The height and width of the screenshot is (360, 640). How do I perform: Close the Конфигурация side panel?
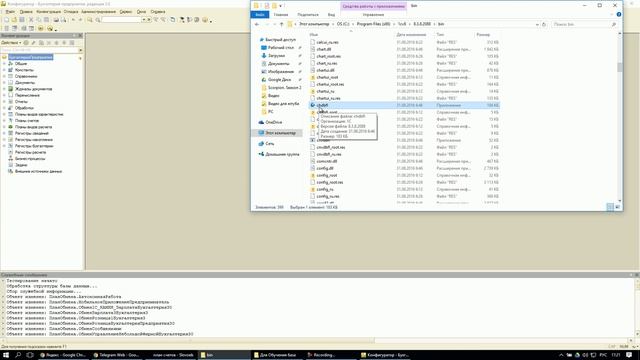point(80,36)
